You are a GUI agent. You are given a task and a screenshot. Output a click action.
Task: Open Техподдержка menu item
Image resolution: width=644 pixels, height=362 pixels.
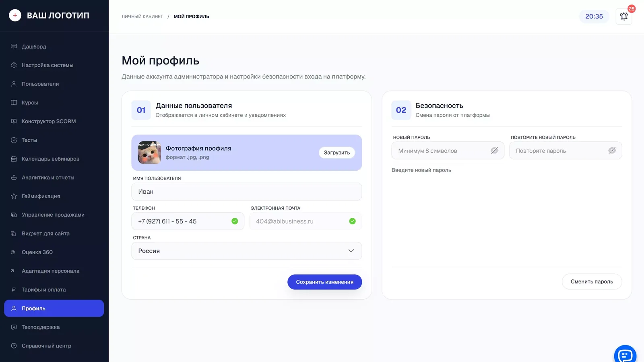point(54,327)
